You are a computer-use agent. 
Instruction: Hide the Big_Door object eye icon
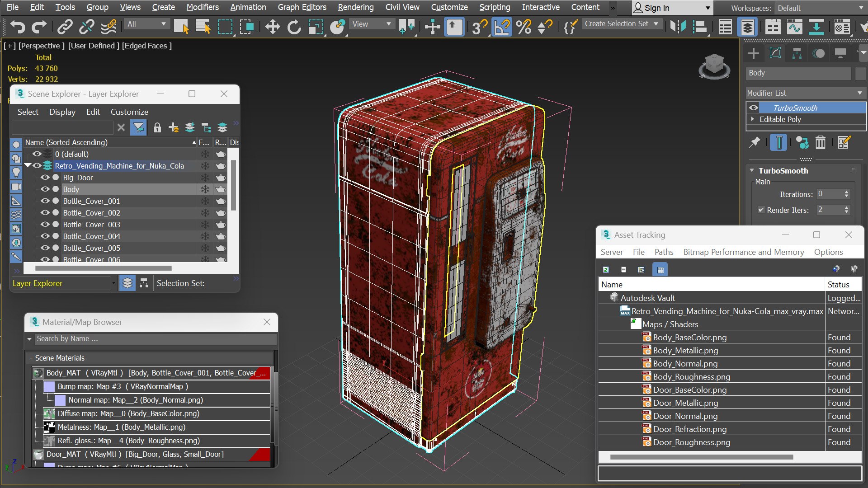(45, 178)
